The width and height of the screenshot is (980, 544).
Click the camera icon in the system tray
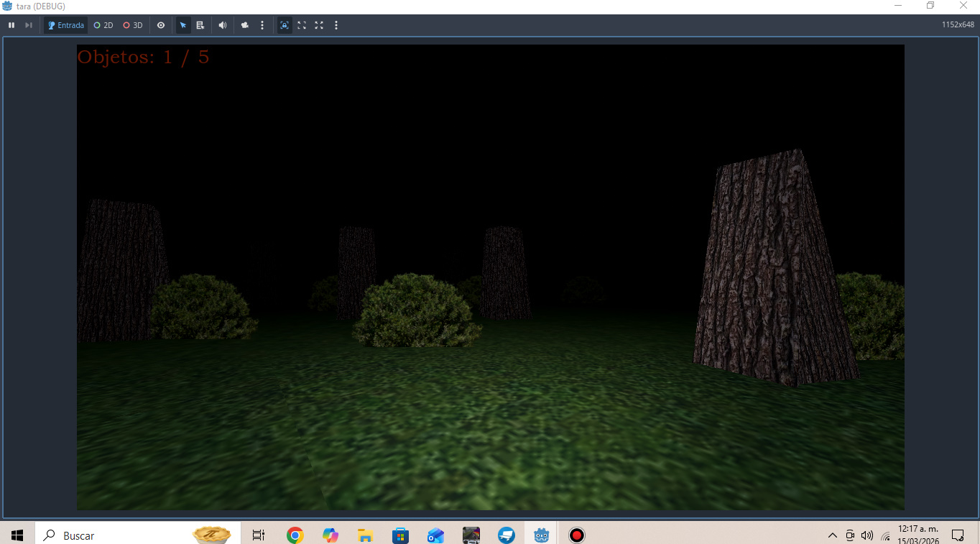click(x=850, y=535)
